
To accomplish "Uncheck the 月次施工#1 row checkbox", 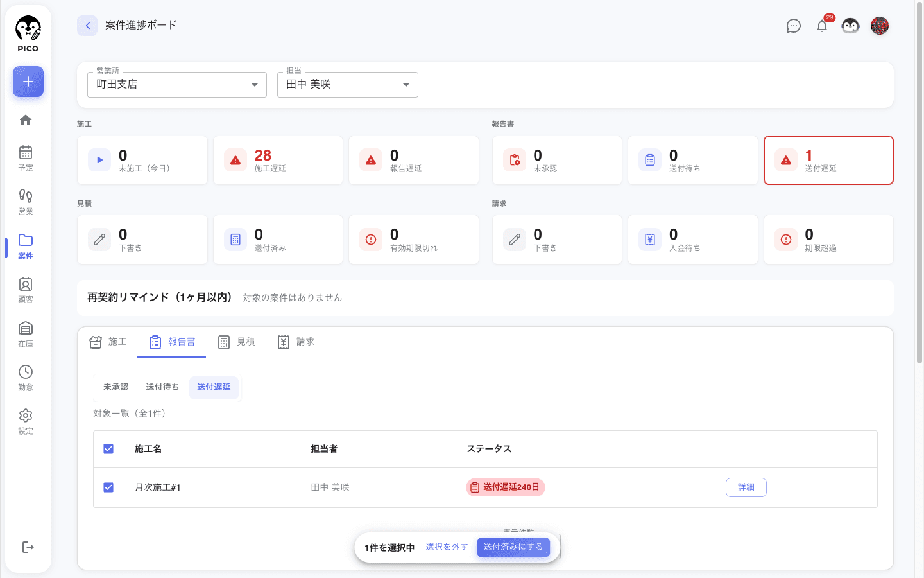I will (108, 487).
